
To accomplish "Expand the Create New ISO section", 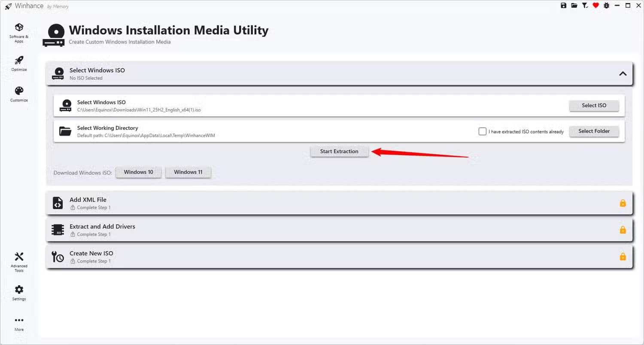I will click(x=339, y=256).
